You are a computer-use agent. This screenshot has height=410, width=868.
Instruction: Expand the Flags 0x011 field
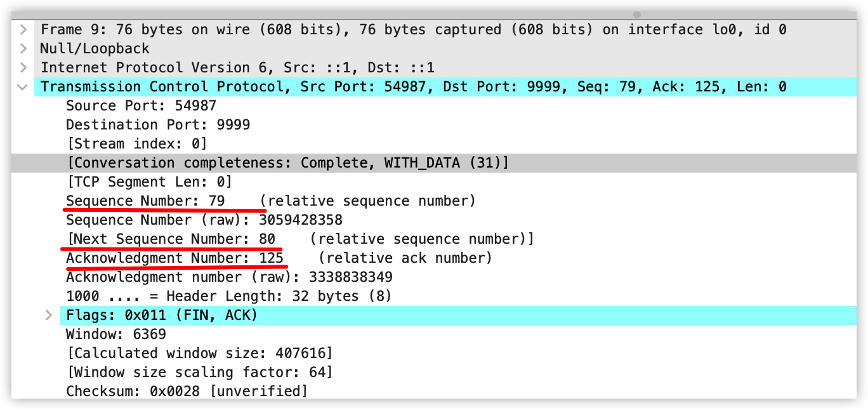pos(49,315)
